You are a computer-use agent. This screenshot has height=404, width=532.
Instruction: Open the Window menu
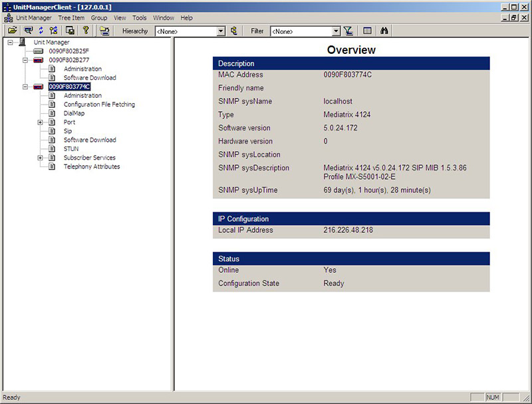click(x=164, y=18)
